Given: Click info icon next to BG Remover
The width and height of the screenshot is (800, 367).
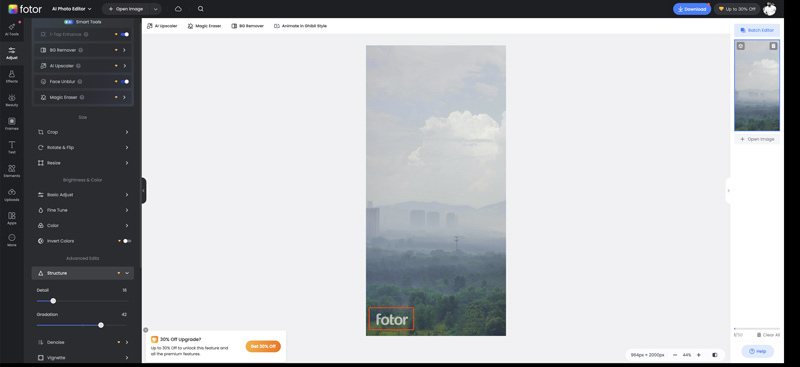Looking at the screenshot, I should (x=81, y=50).
